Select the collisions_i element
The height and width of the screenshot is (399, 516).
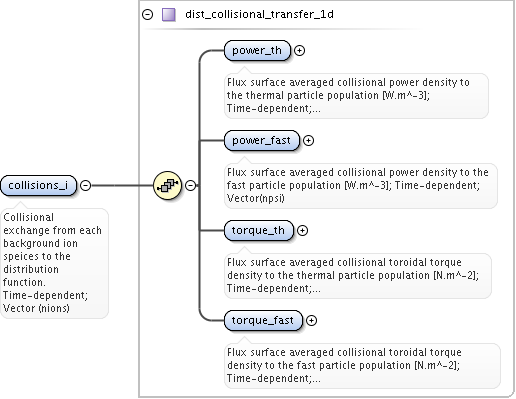coord(39,185)
